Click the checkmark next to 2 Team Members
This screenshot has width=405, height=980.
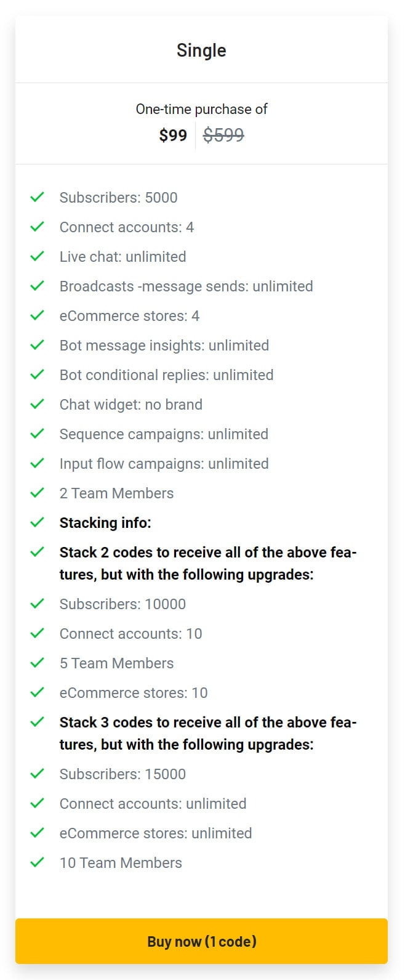38,493
